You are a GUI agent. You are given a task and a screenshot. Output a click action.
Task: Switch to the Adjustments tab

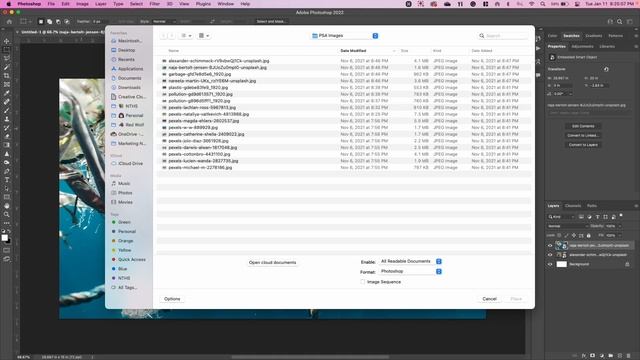(x=582, y=47)
